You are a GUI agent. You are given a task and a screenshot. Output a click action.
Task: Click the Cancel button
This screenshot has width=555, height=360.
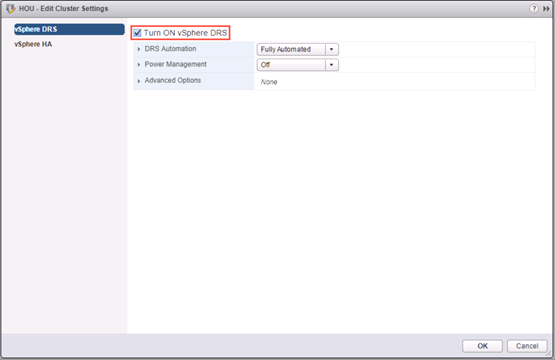coord(527,346)
